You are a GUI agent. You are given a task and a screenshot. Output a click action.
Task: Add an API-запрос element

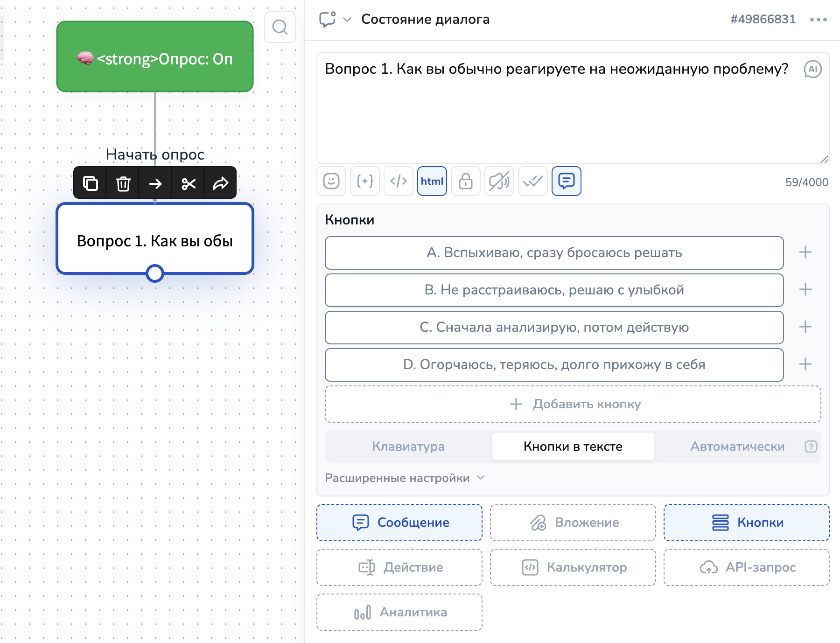point(747,567)
